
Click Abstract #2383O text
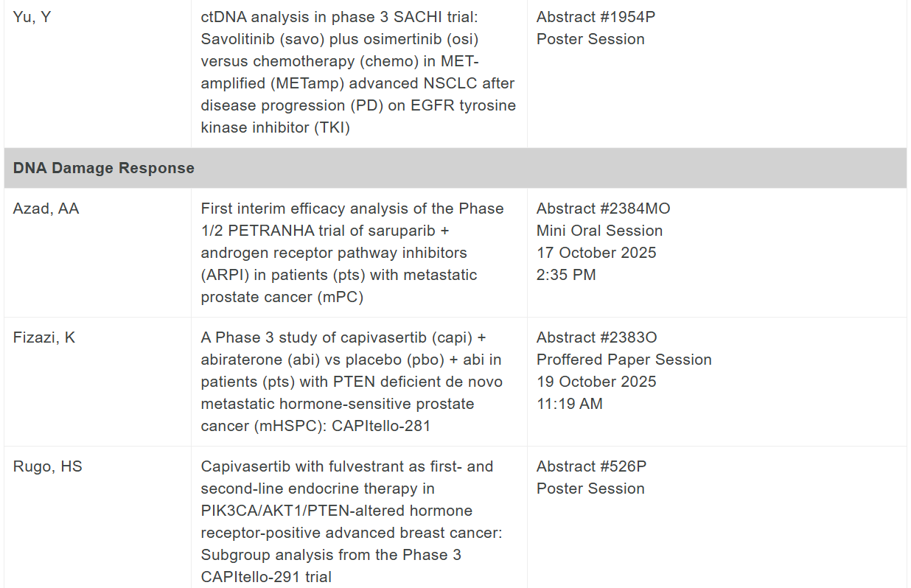(x=596, y=337)
